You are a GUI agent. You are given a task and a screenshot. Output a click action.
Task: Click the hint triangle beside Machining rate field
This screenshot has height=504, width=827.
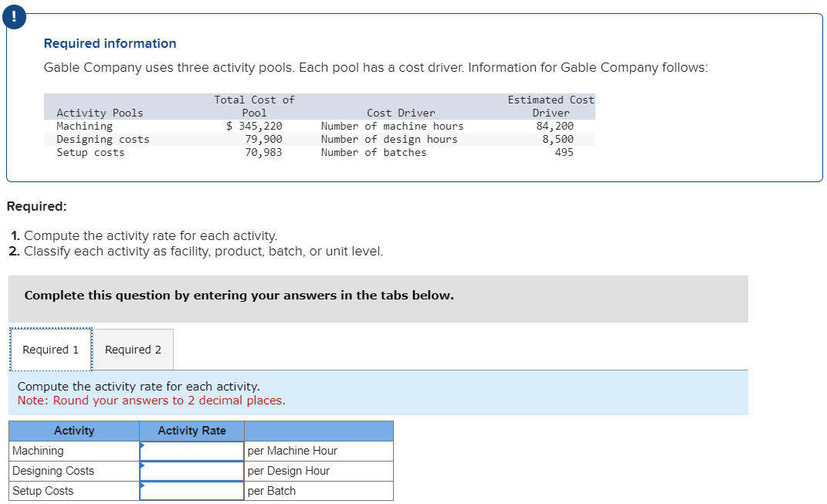[x=142, y=446]
